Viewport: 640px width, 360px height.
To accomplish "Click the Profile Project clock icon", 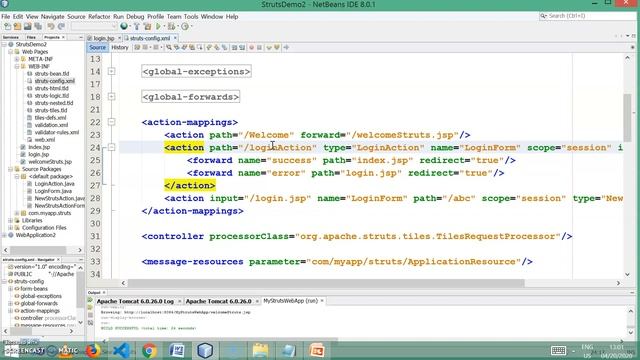I will [185, 27].
